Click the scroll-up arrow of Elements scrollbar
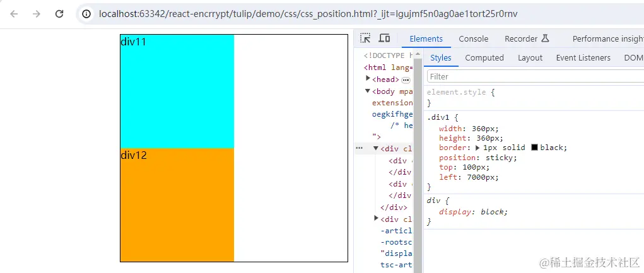Viewport: 644px width, 273px height. [x=418, y=54]
